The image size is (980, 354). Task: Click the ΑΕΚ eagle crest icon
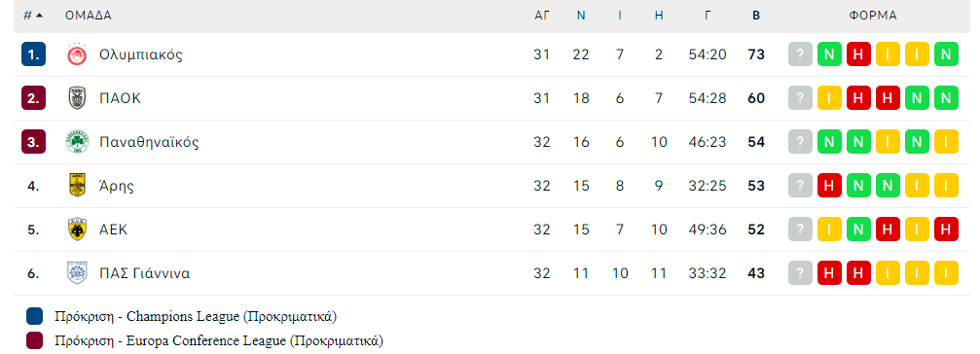click(x=77, y=230)
